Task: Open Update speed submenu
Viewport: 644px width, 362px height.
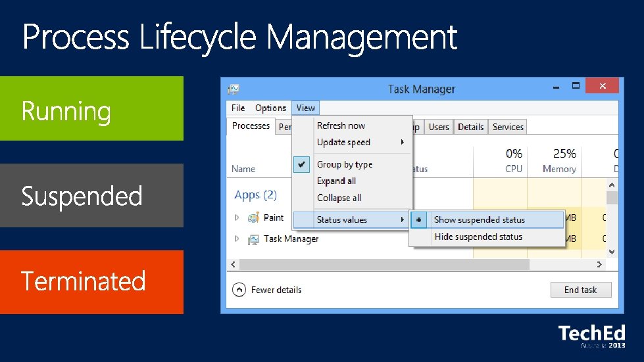Action: pyautogui.click(x=353, y=143)
